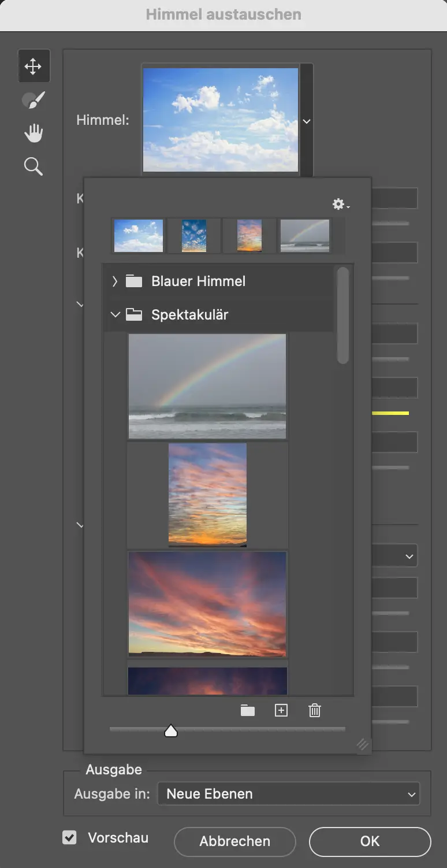Select the Zoom magnifier tool
The image size is (447, 868).
[x=33, y=167]
